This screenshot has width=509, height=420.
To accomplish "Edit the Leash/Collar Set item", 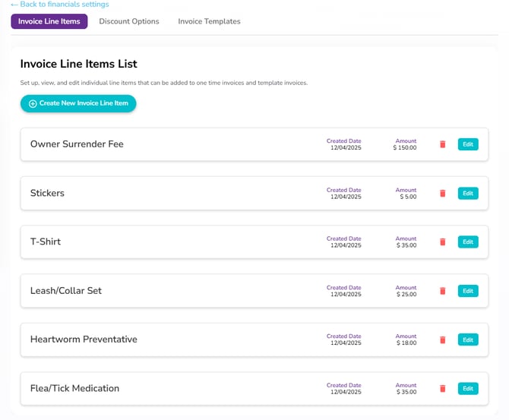I will point(468,291).
